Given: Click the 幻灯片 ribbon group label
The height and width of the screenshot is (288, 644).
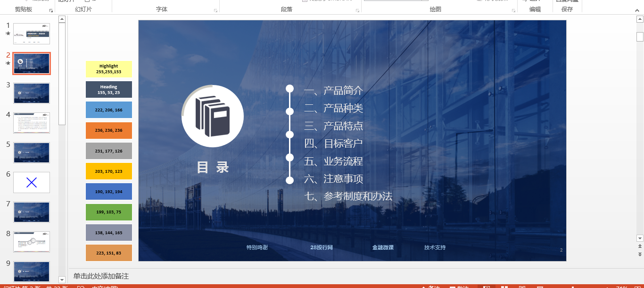Looking at the screenshot, I should [x=83, y=9].
